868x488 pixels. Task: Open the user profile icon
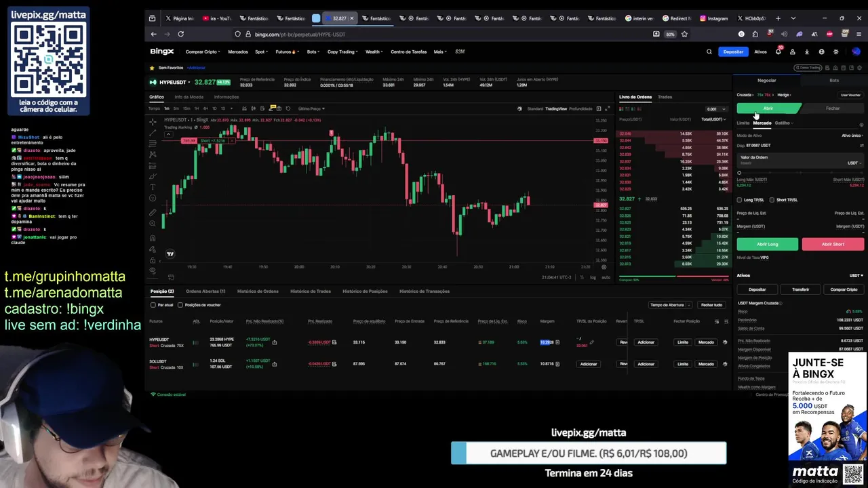[792, 52]
